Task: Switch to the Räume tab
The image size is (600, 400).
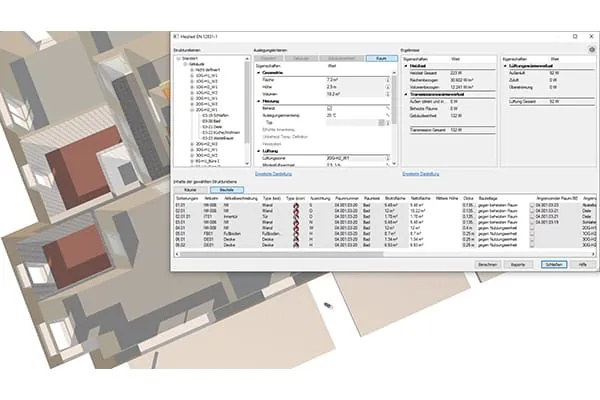Action: pyautogui.click(x=199, y=188)
